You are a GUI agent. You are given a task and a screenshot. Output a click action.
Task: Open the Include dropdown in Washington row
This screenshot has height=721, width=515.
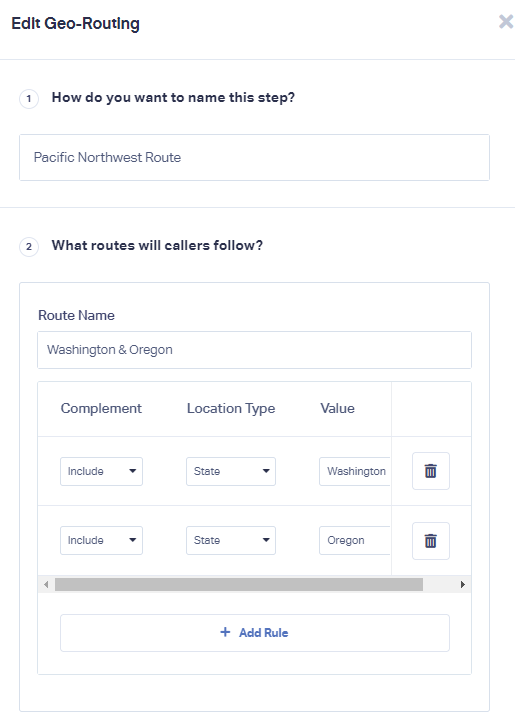(x=102, y=471)
